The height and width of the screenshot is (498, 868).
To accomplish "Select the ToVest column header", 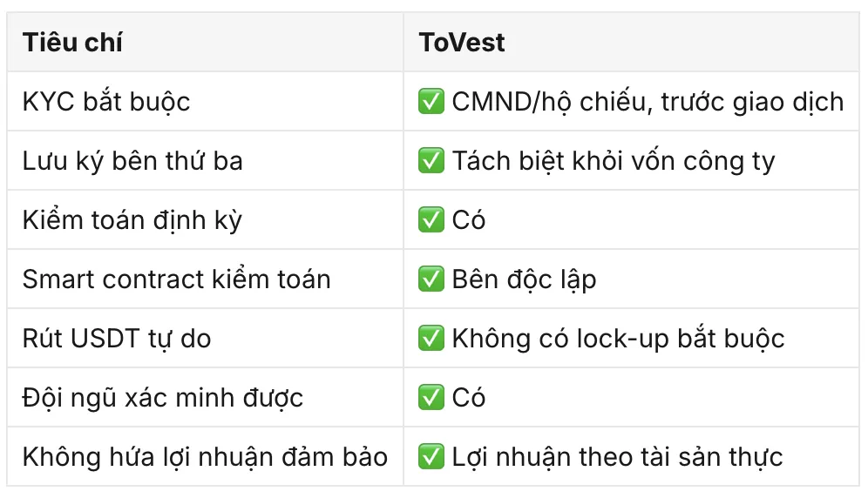I will [631, 42].
